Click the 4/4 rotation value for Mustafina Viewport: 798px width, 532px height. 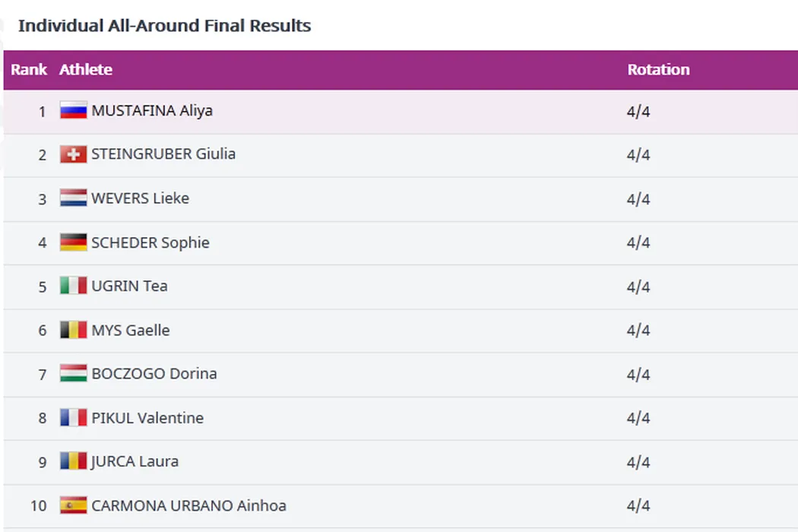[x=638, y=112]
